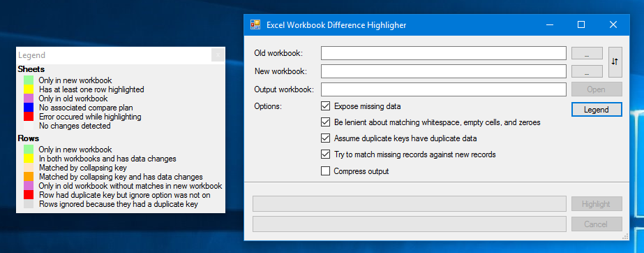Swap old and new workbooks with the arrows button
The height and width of the screenshot is (253, 644).
(615, 62)
